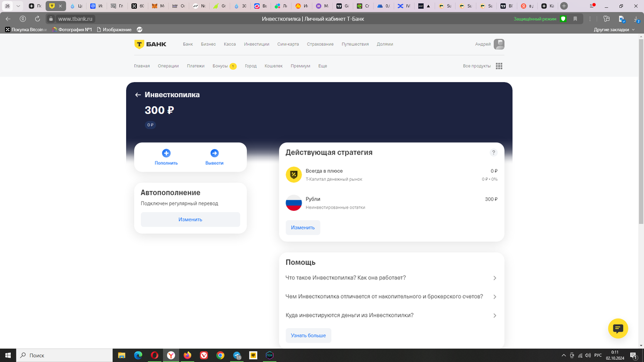This screenshot has height=362, width=644.
Task: Open Telegram from the taskbar
Action: point(237,355)
